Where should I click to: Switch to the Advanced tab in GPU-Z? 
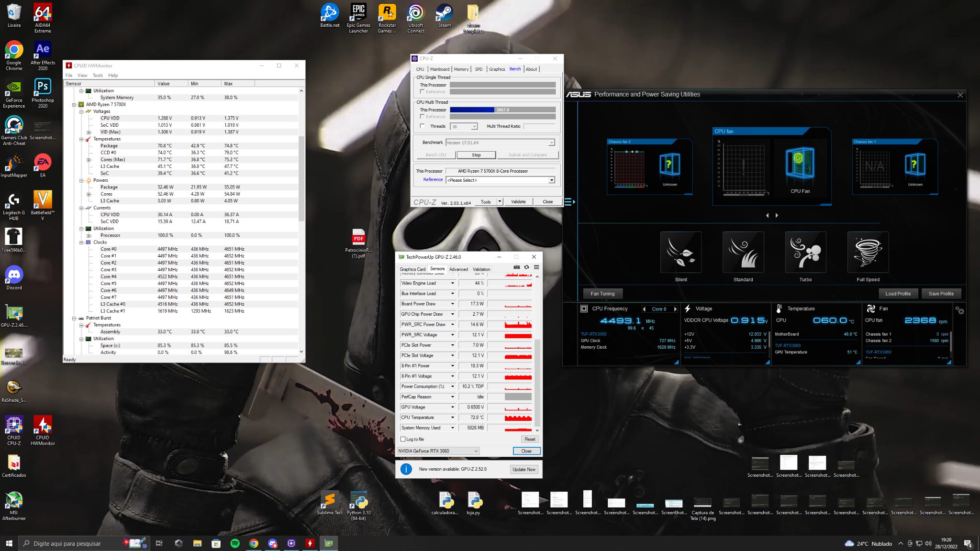[x=458, y=269]
